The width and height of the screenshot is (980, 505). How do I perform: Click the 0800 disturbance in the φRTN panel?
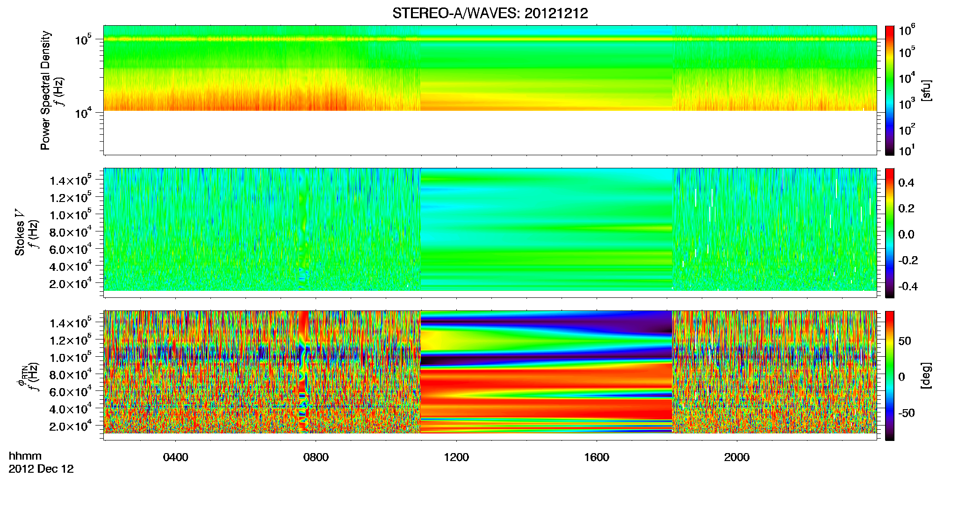click(x=303, y=372)
